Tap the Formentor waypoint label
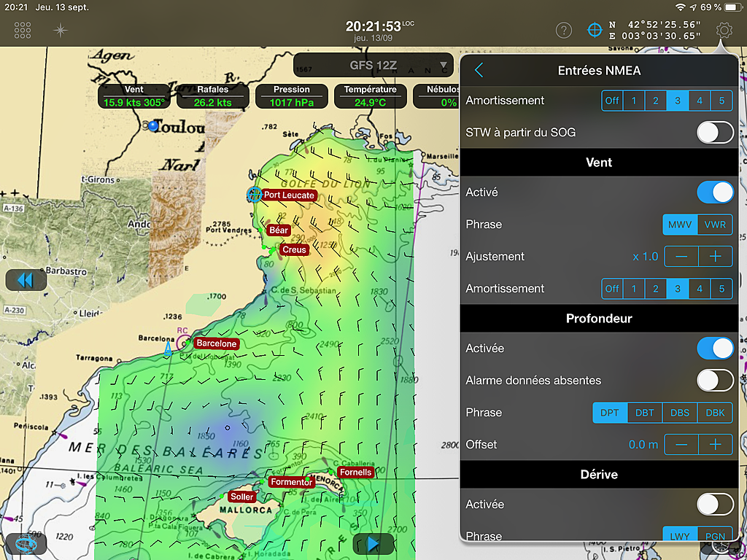 pos(292,482)
